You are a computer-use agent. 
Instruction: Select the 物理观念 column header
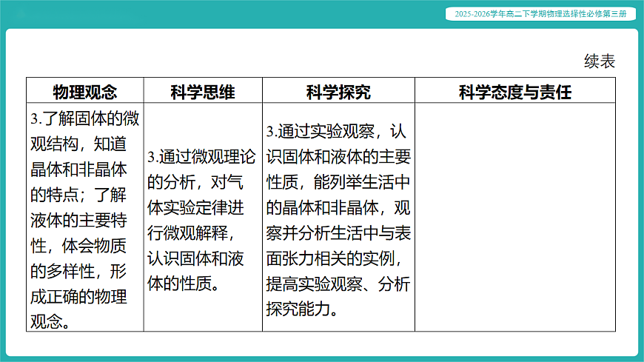[85, 90]
